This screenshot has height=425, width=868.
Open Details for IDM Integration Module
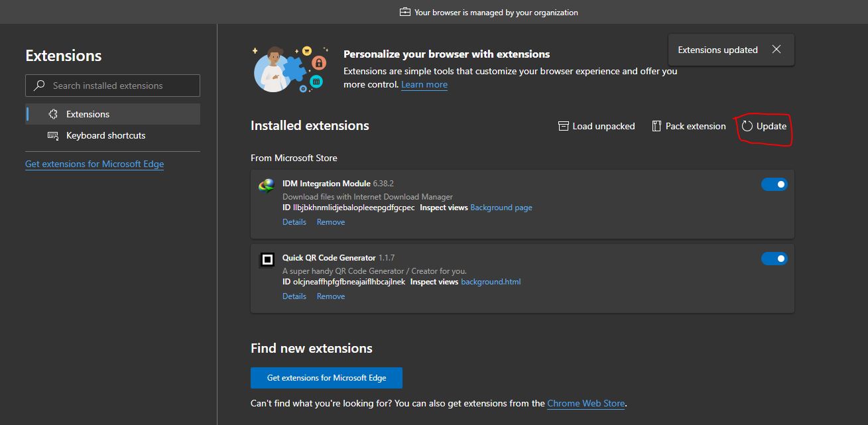click(x=294, y=221)
